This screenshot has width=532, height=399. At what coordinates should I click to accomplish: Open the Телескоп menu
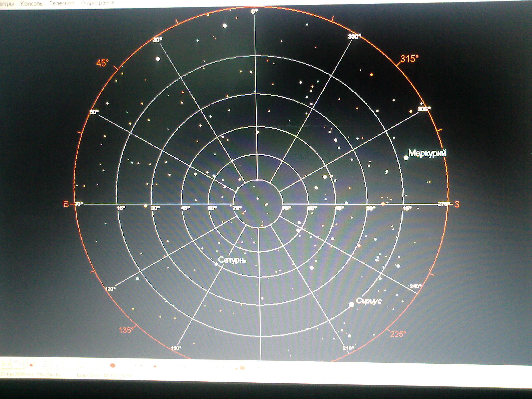click(62, 3)
